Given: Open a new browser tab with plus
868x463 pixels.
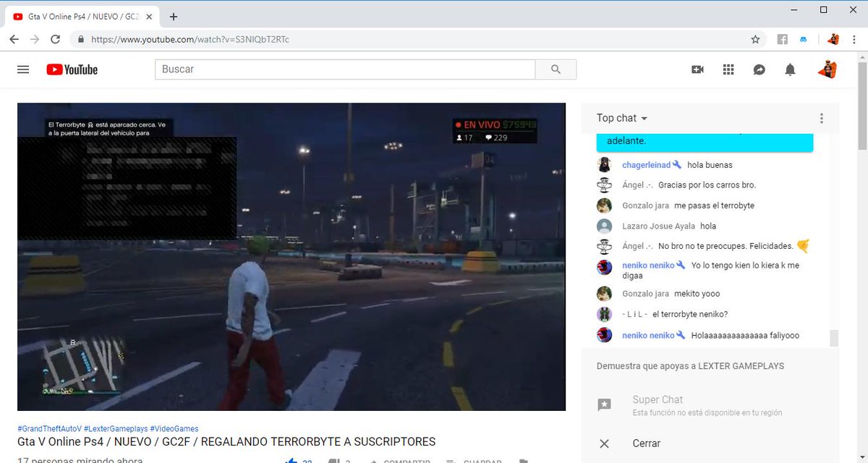Looking at the screenshot, I should tap(174, 17).
